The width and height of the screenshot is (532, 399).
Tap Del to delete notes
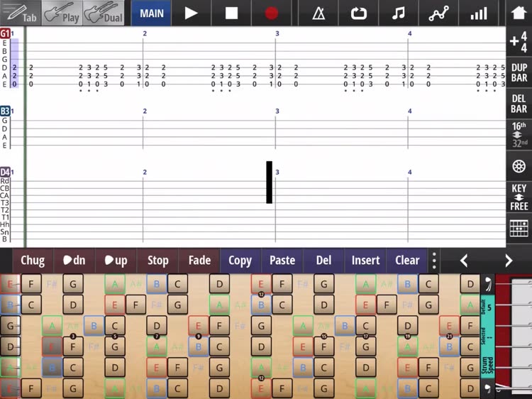pos(323,261)
